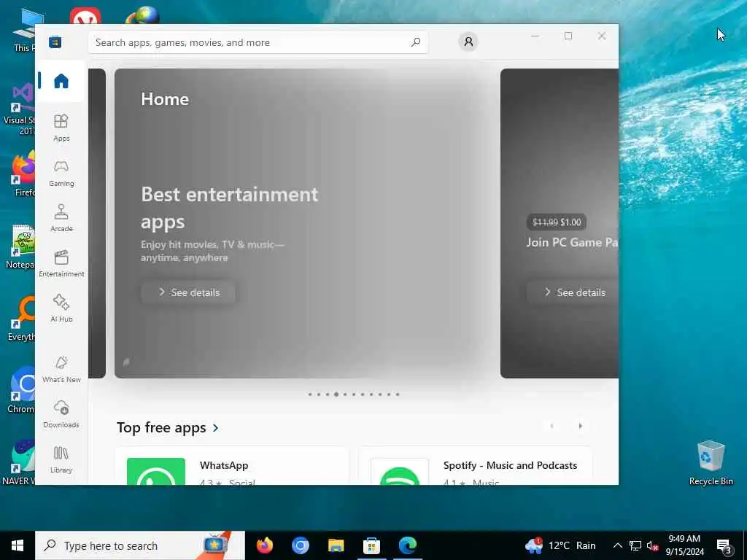Select the Firefox desktop shortcut

(x=24, y=174)
